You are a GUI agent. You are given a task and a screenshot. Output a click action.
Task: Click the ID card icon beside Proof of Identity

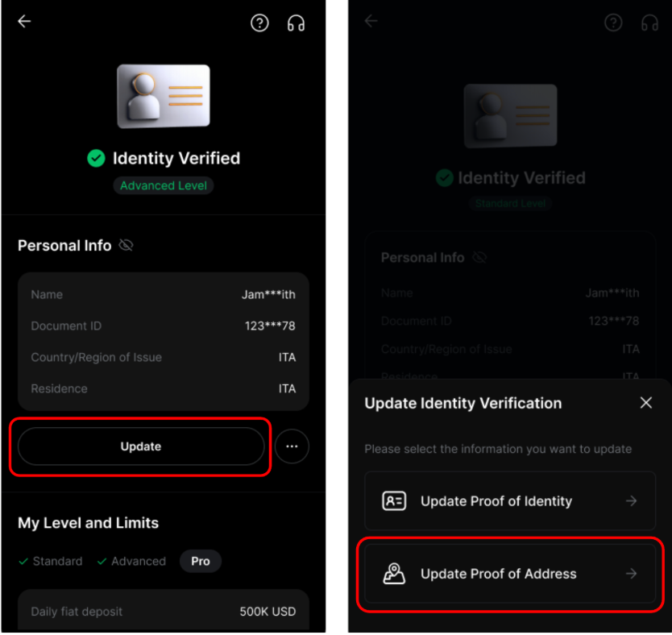coord(394,501)
